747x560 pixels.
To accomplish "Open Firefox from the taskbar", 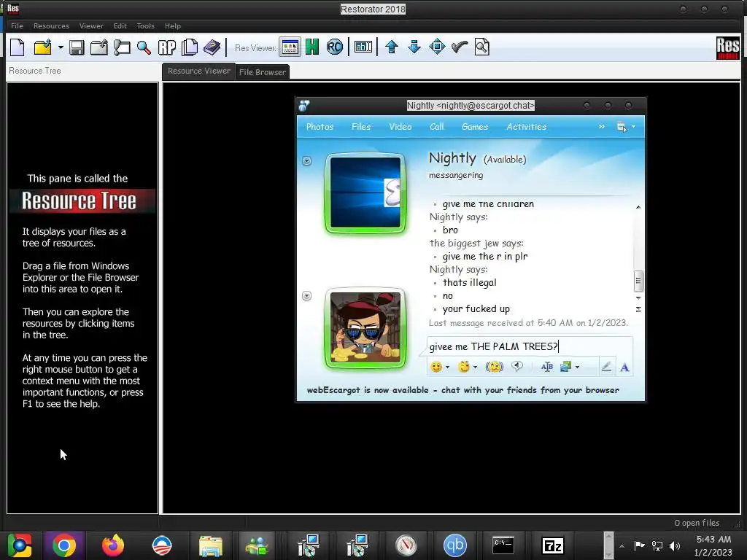I will tap(112, 545).
